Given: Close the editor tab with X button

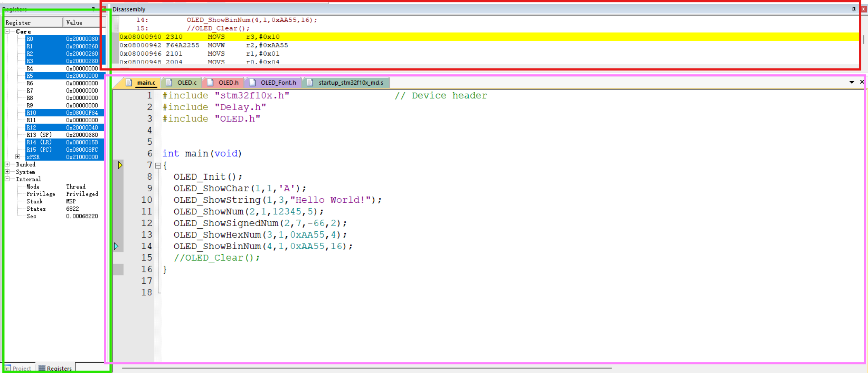Looking at the screenshot, I should coord(862,82).
